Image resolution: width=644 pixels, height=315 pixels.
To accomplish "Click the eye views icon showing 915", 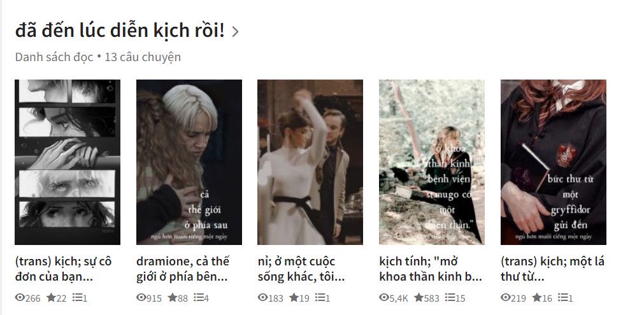I will tap(141, 297).
